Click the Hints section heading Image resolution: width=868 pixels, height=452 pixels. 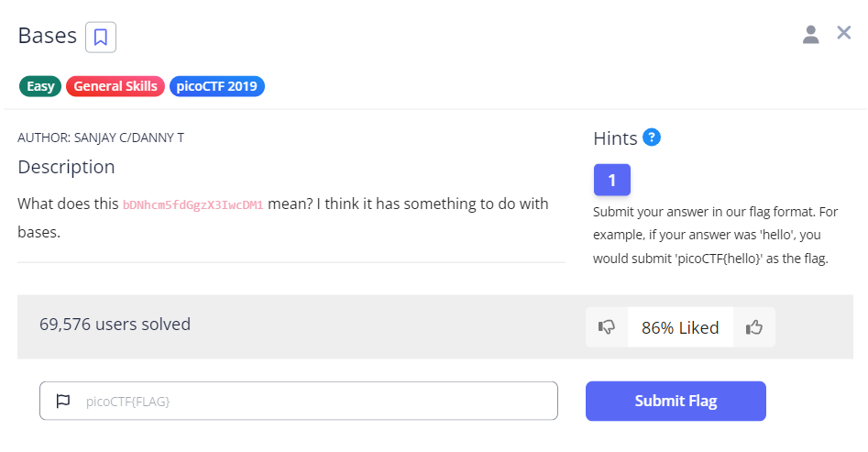coord(615,138)
